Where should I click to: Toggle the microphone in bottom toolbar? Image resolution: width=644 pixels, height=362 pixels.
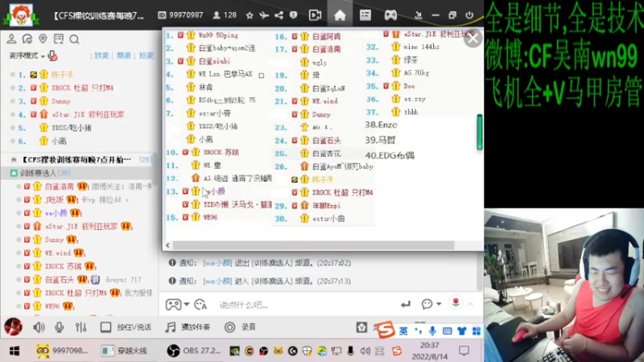[x=59, y=327]
